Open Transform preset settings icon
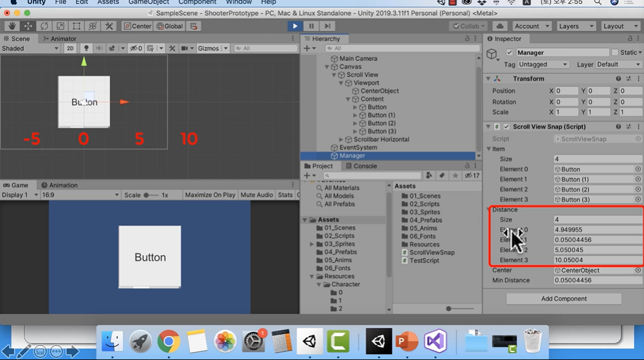Viewport: 644px width, 360px height. pos(628,79)
